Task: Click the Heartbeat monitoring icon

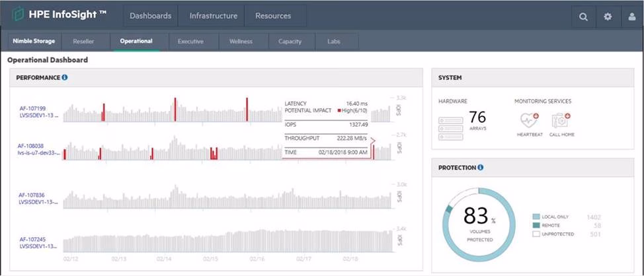Action: (x=529, y=120)
